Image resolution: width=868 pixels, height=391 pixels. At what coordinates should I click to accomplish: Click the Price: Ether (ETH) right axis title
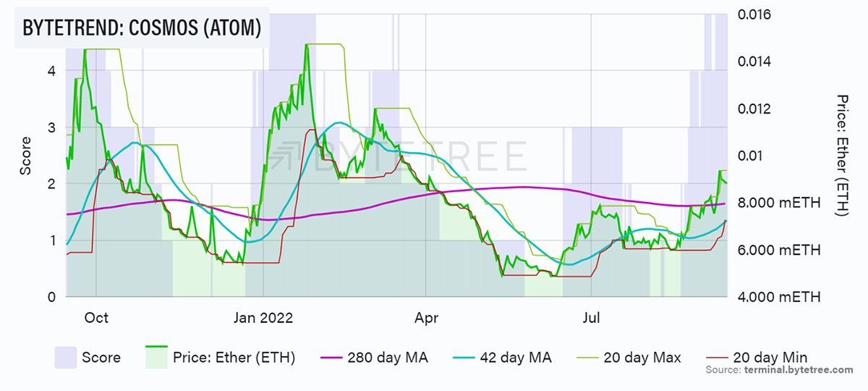842,154
